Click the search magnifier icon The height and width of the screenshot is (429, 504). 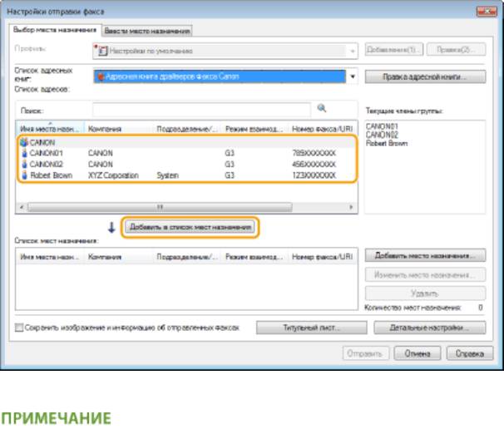click(321, 109)
